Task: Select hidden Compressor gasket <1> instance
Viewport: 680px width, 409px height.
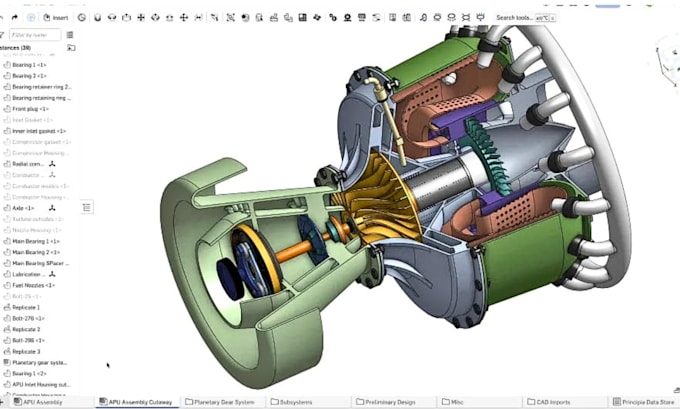Action: coord(41,142)
